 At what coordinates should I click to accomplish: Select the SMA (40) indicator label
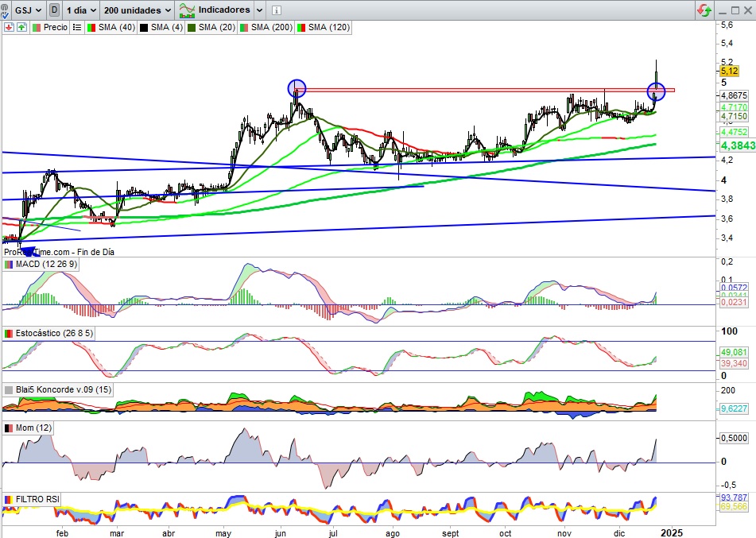tap(117, 28)
